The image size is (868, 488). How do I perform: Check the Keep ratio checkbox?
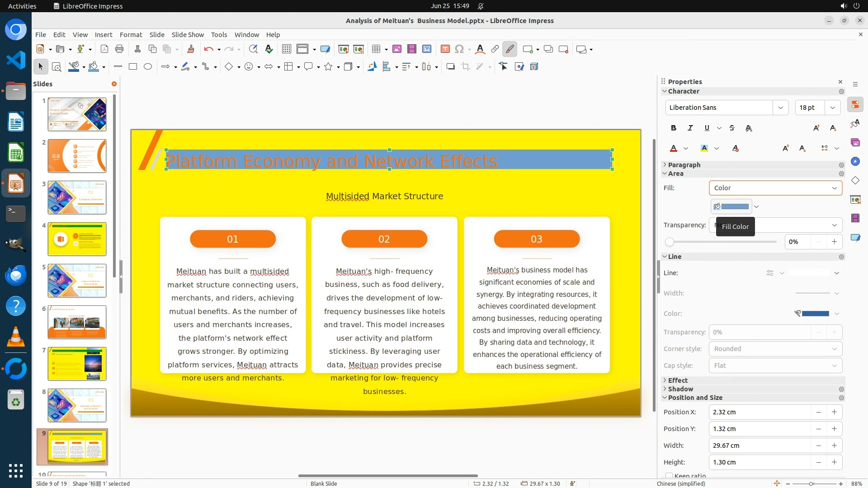669,475
